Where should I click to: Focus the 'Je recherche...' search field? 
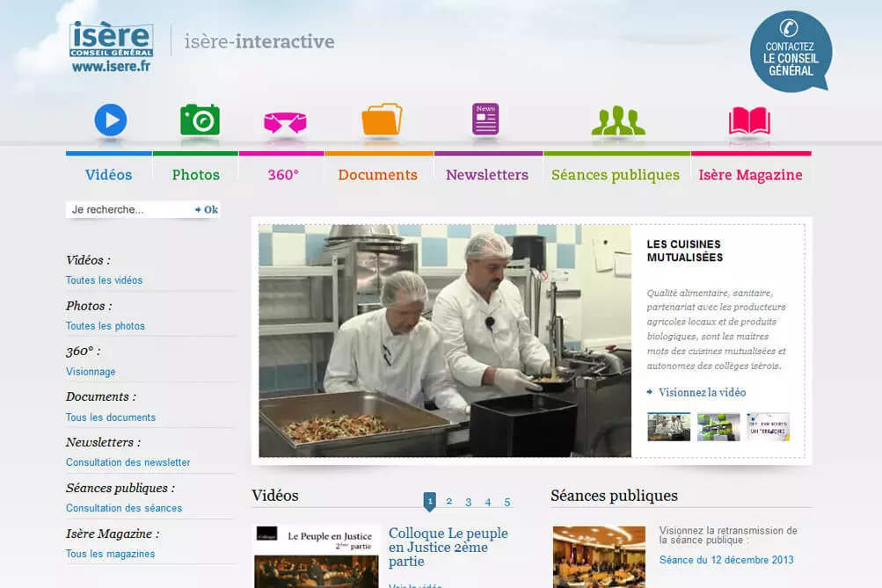click(x=129, y=210)
